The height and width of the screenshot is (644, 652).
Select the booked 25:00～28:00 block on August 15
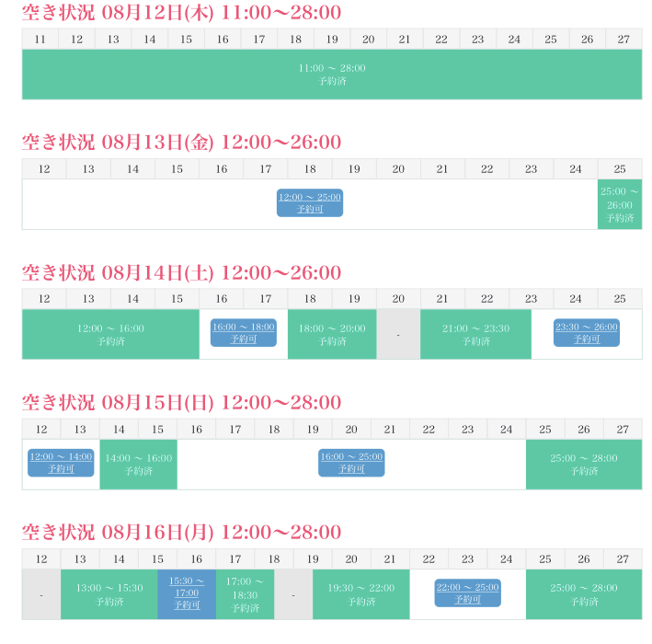pos(584,464)
